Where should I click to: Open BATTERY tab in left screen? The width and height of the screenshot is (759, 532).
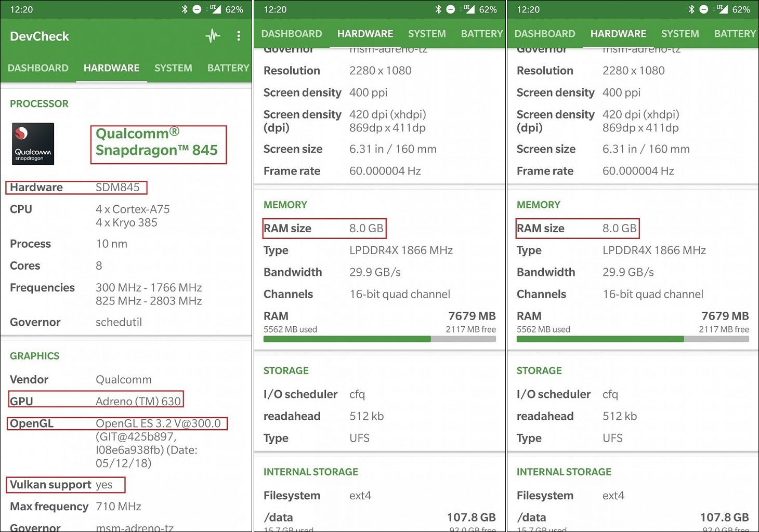(x=228, y=68)
